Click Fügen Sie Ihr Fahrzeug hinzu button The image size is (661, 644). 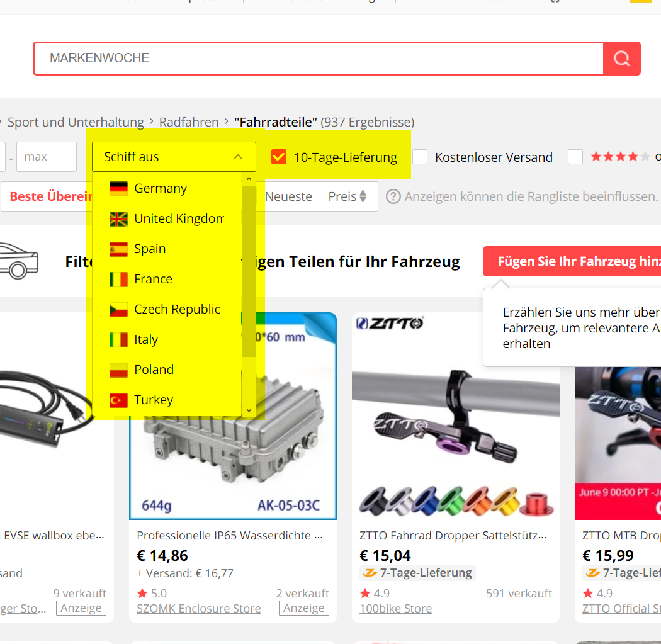(572, 261)
